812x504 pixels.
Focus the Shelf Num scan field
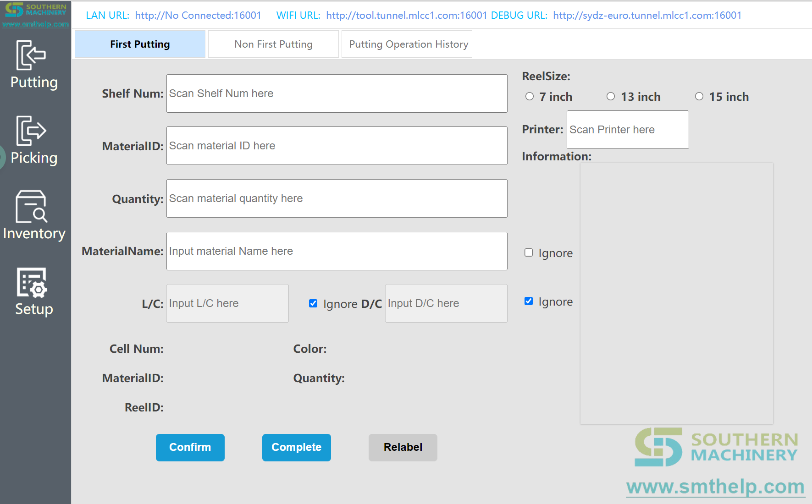[337, 93]
